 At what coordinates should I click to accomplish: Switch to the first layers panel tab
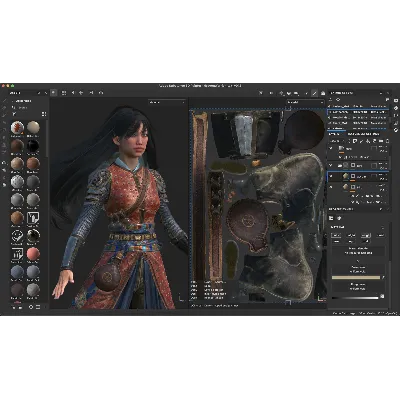pyautogui.click(x=335, y=134)
